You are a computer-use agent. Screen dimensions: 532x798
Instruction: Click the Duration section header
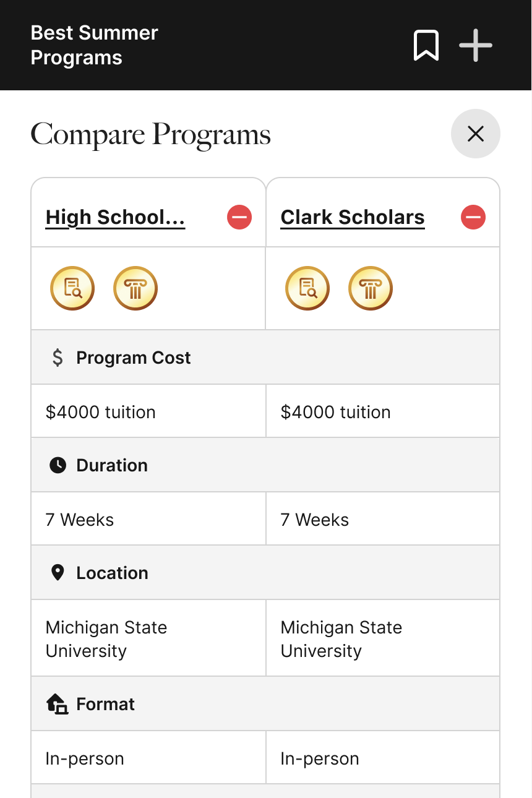pyautogui.click(x=112, y=465)
